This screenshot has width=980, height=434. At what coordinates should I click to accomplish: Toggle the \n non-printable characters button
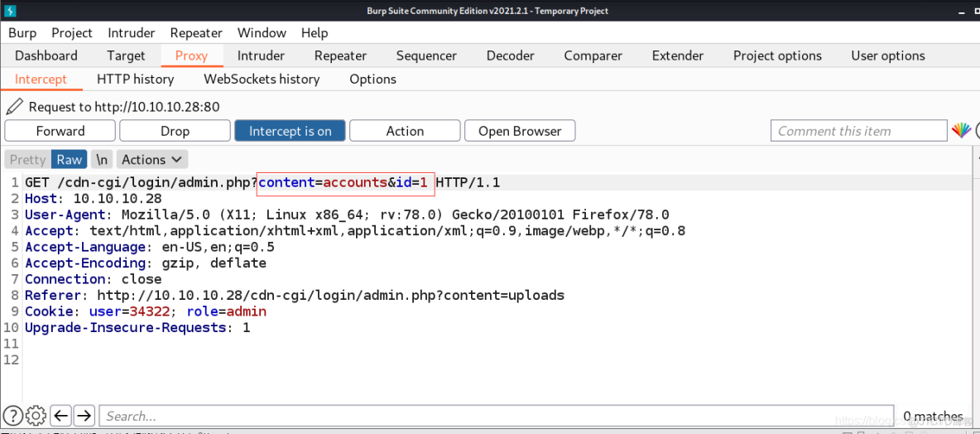[x=102, y=160]
